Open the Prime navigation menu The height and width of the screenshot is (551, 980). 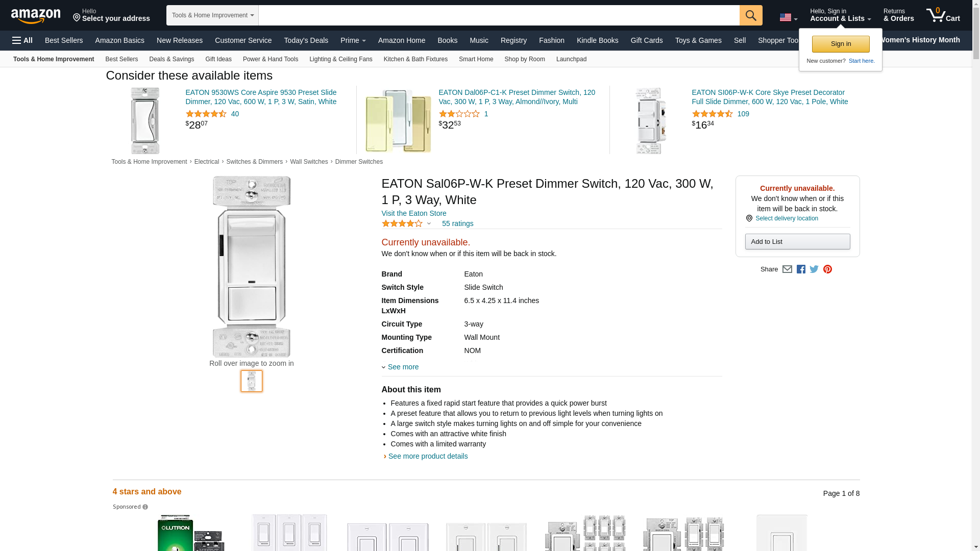point(353,40)
